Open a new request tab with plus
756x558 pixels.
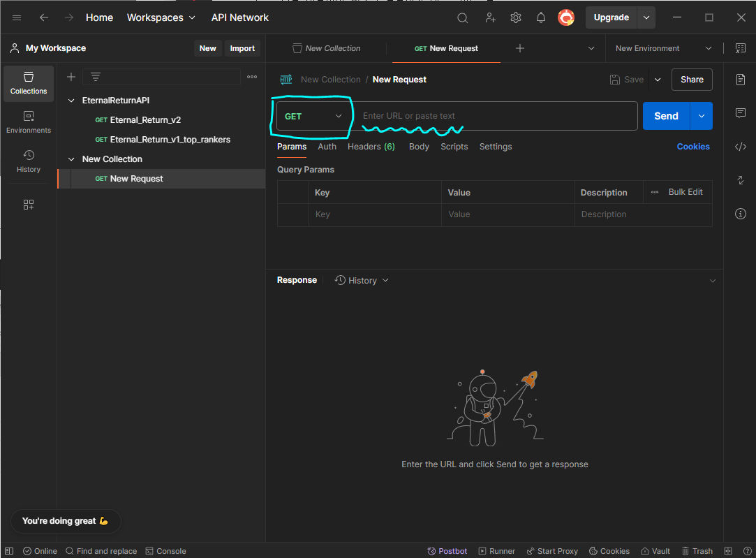[520, 48]
